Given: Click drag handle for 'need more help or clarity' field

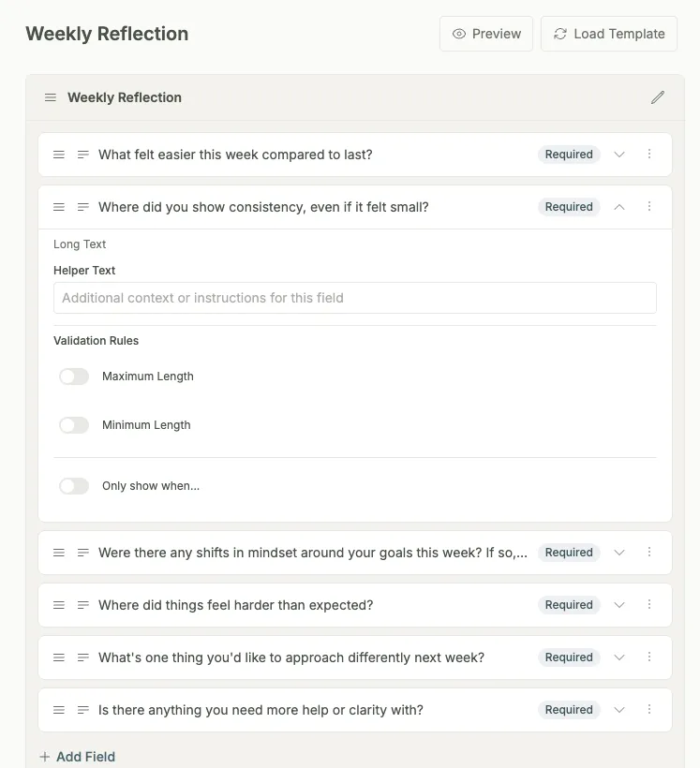Looking at the screenshot, I should pyautogui.click(x=59, y=710).
